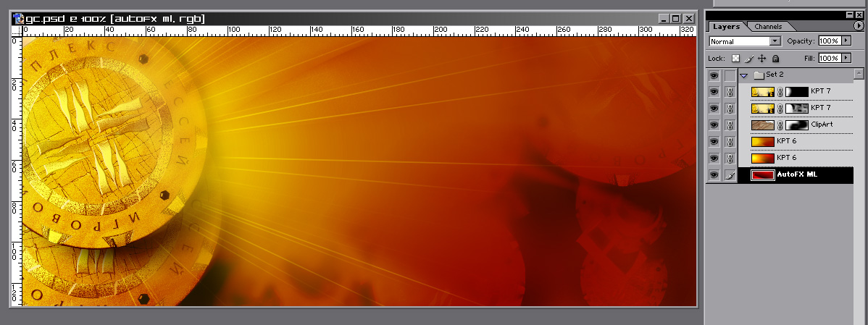Close the Layers palette
Viewport: 868px width, 325px height.
tap(859, 15)
